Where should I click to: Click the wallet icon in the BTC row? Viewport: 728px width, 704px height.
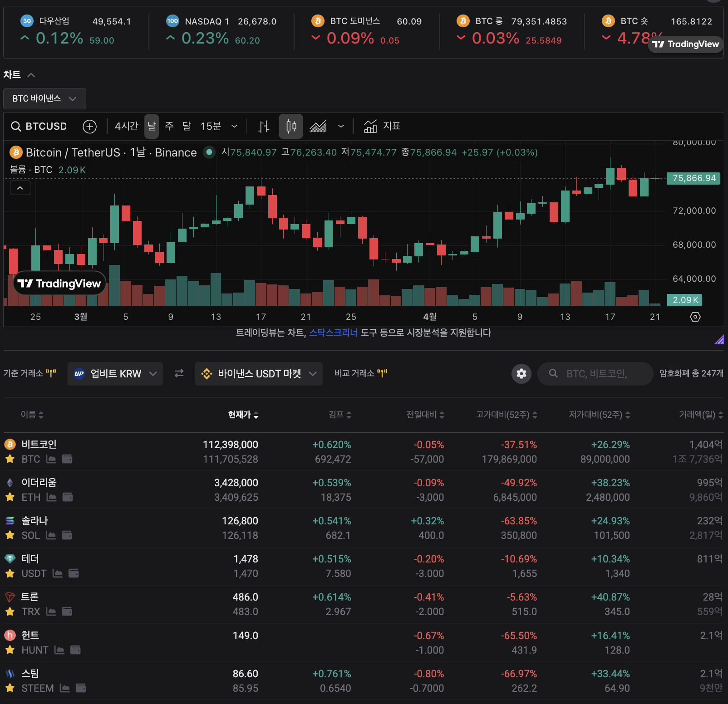[67, 459]
